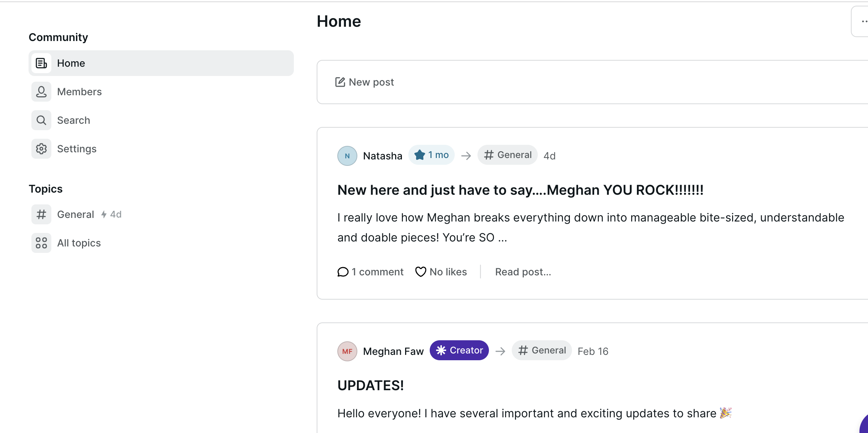
Task: Click the General tag on Natasha's post
Action: pyautogui.click(x=507, y=155)
